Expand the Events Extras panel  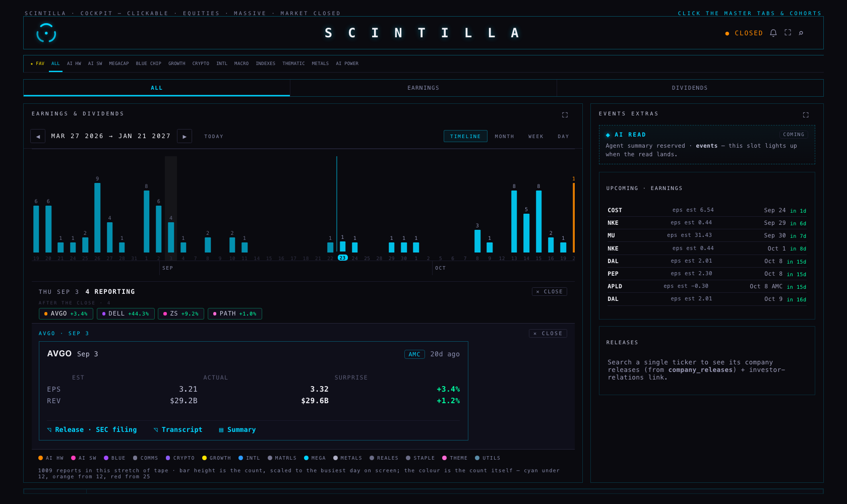(x=806, y=115)
